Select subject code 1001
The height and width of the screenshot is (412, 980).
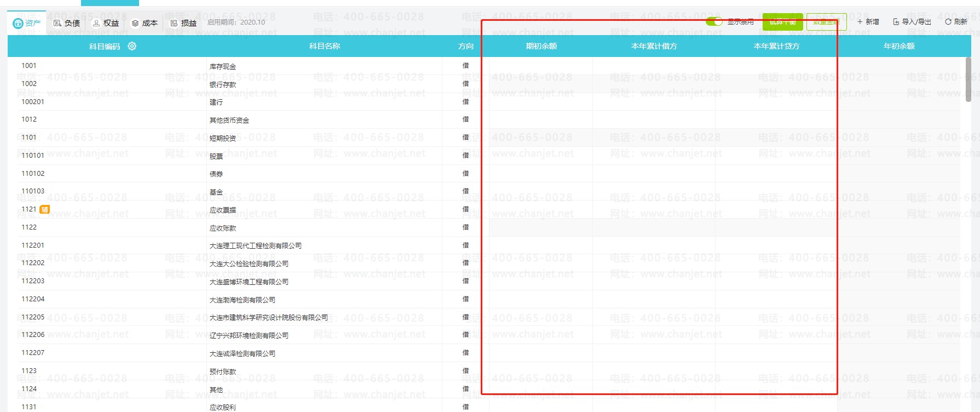(x=29, y=66)
